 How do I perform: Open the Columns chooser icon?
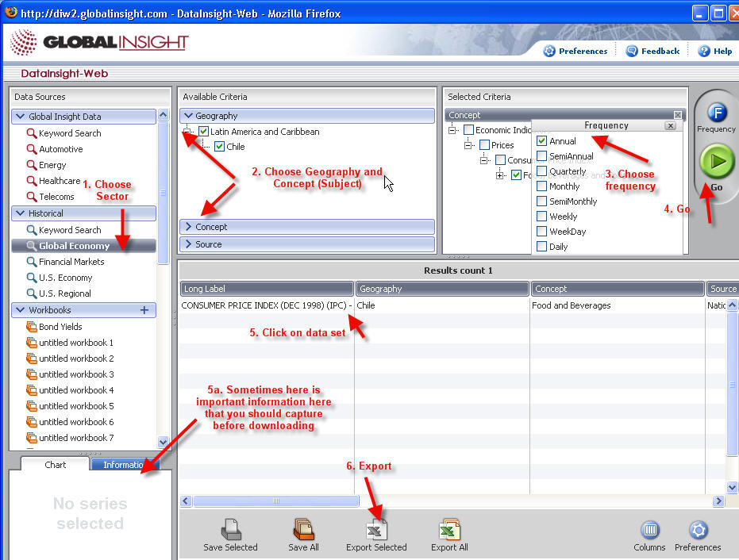point(650,530)
